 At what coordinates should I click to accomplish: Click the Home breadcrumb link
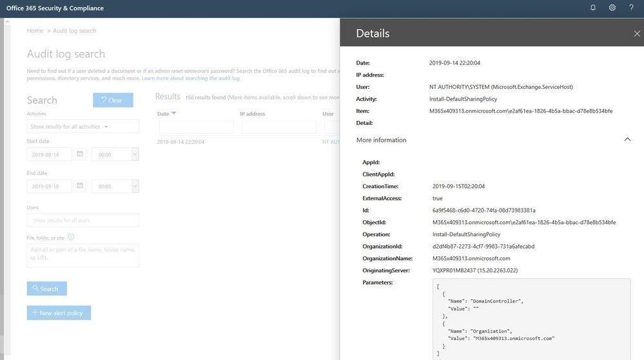[x=35, y=31]
